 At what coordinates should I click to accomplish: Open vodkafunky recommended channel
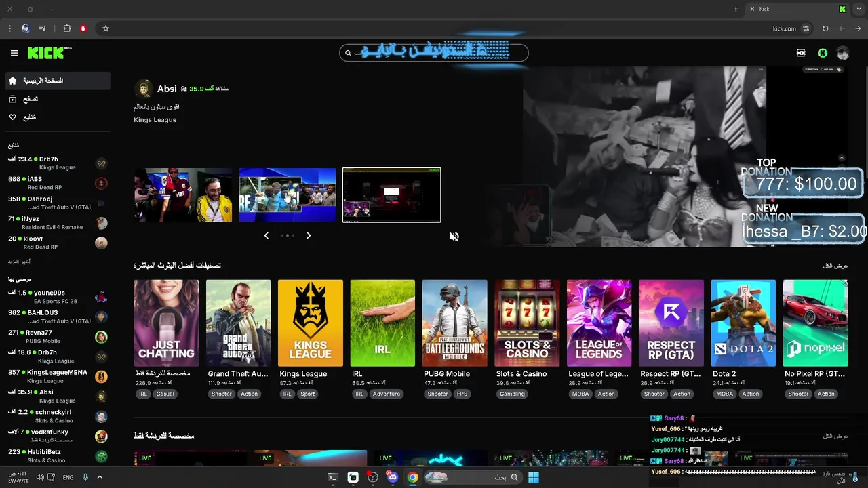pyautogui.click(x=57, y=436)
